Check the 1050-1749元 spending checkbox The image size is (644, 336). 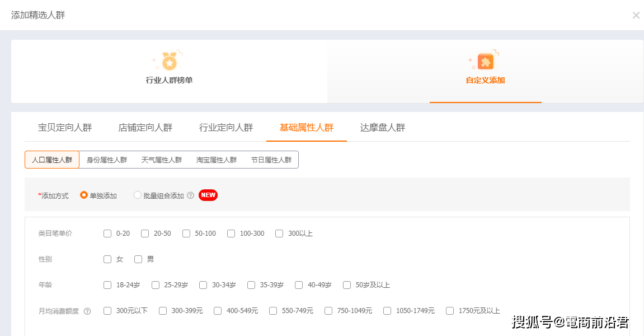click(x=387, y=311)
